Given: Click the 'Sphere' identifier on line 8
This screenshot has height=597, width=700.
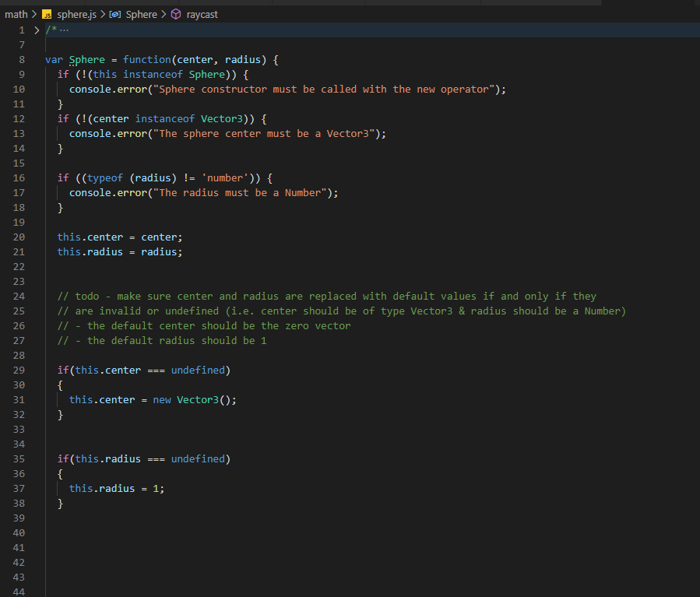Looking at the screenshot, I should coord(87,60).
